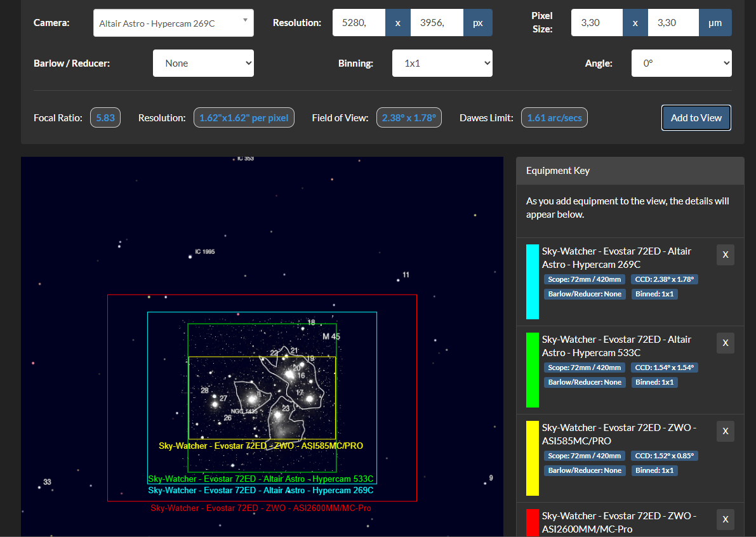This screenshot has height=537, width=756.
Task: Remove the ASI2600MM/MC-Pro equipment entry
Action: click(725, 520)
